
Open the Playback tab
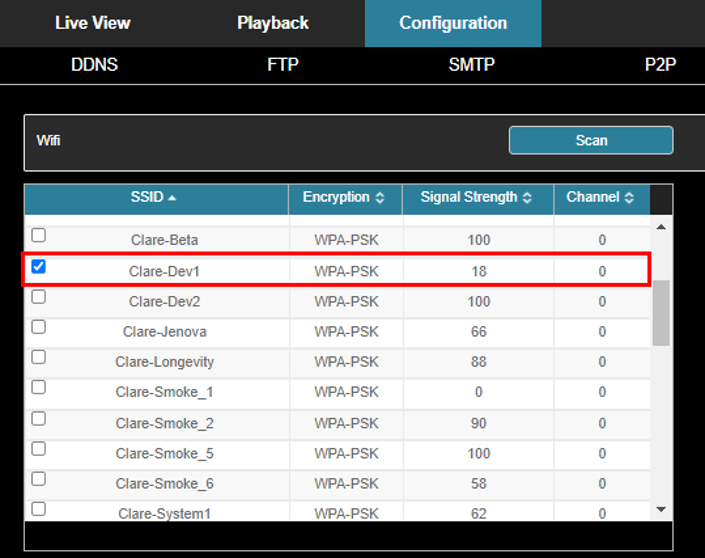click(273, 23)
